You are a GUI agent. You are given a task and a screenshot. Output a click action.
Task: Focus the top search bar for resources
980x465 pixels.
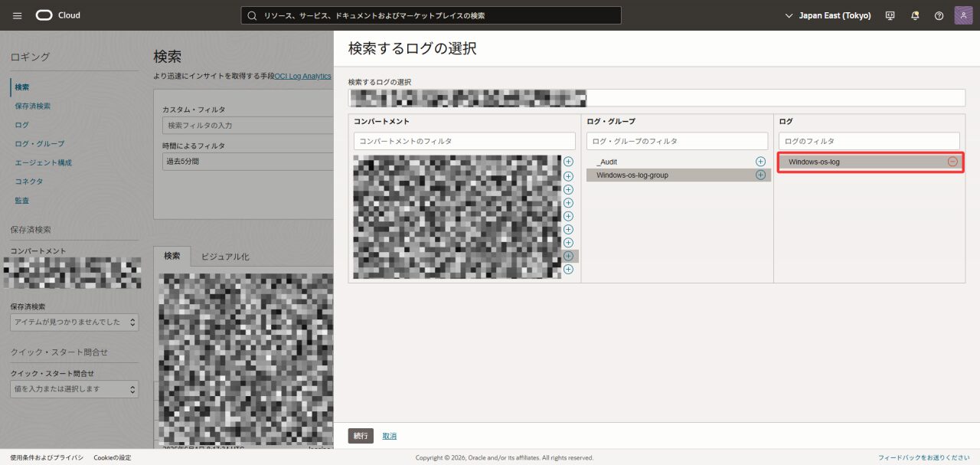coord(431,15)
